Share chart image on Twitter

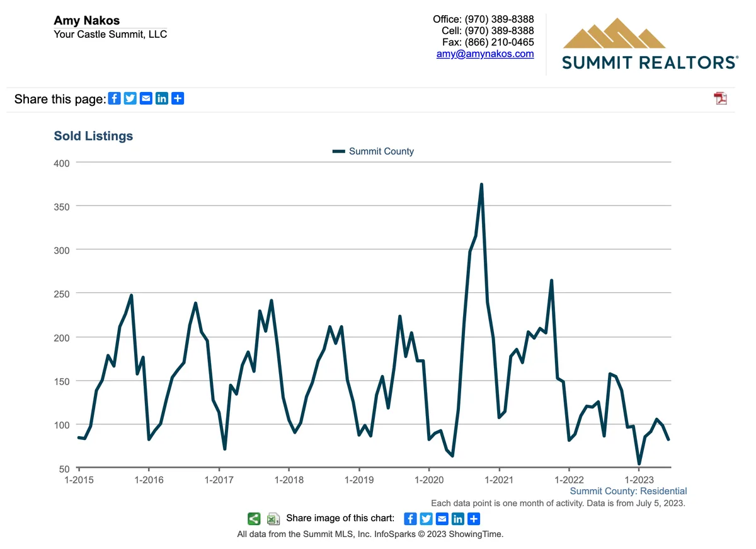tap(426, 519)
